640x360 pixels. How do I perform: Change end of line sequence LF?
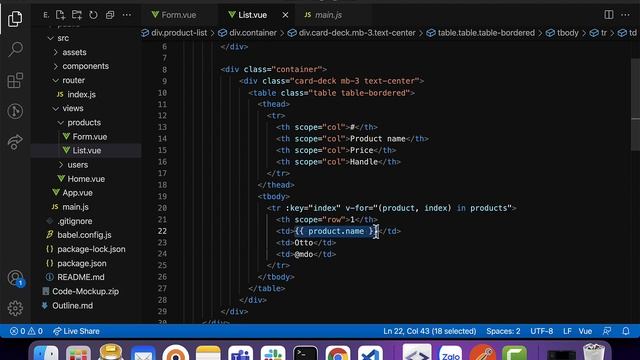(567, 331)
